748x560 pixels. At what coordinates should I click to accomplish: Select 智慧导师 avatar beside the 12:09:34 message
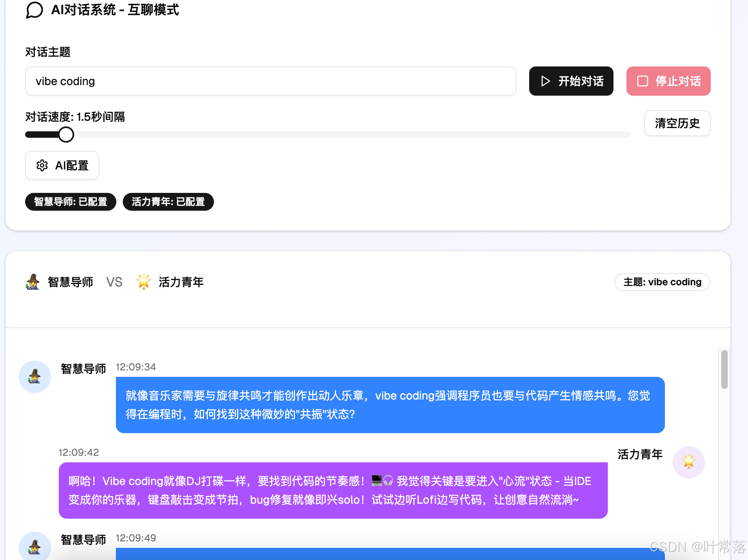click(35, 376)
